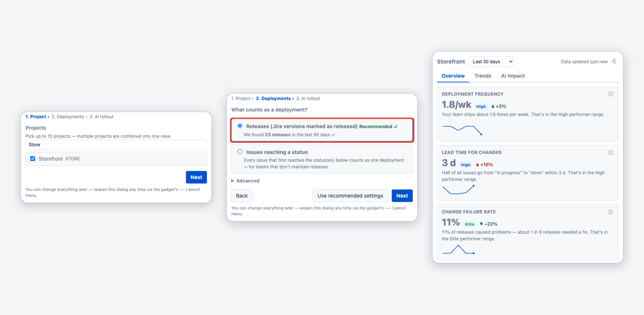This screenshot has width=644, height=315.
Task: Click the Deployment Frequency sparkline chart
Action: pos(462,130)
